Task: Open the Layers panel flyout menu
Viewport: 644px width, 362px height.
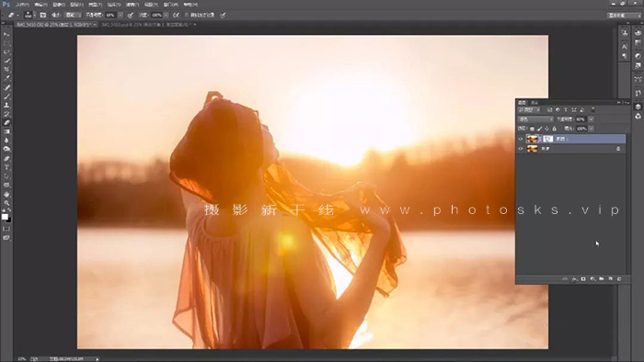Action: pyautogui.click(x=627, y=103)
